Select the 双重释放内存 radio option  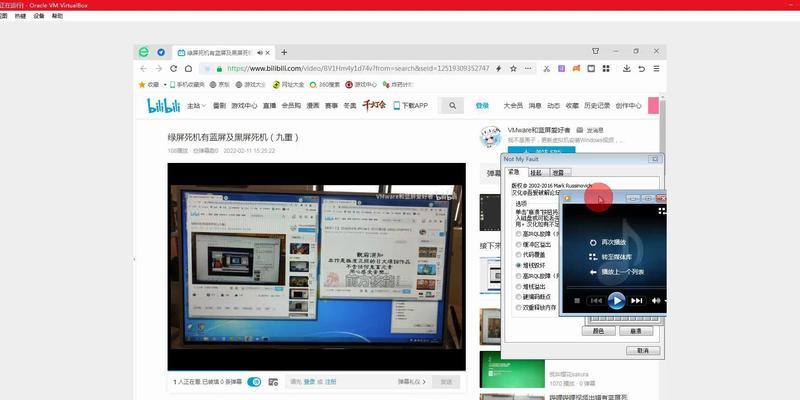point(518,308)
